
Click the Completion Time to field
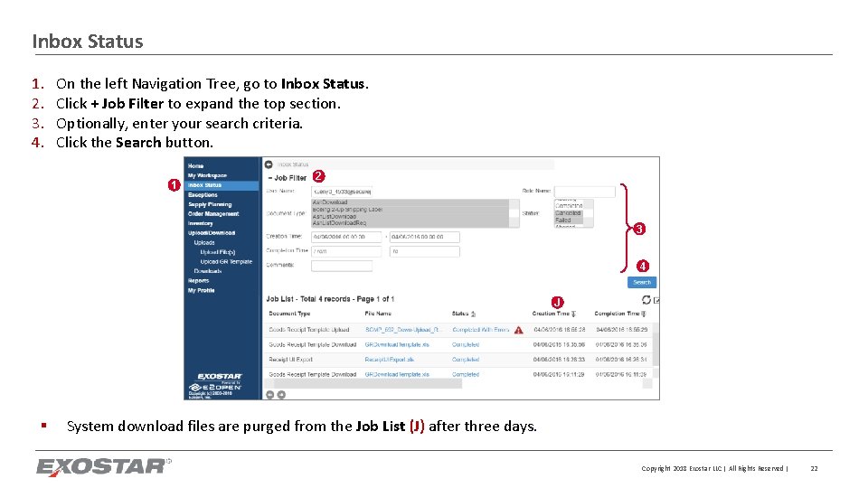coord(425,251)
